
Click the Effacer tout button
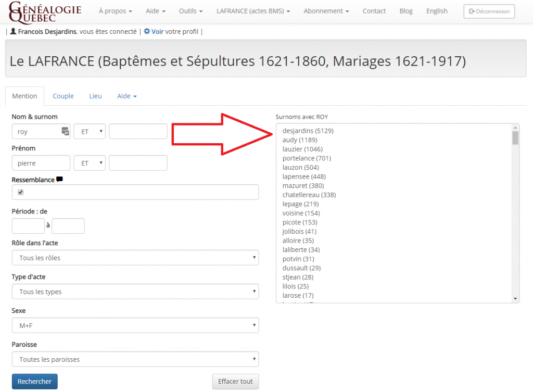(x=236, y=382)
